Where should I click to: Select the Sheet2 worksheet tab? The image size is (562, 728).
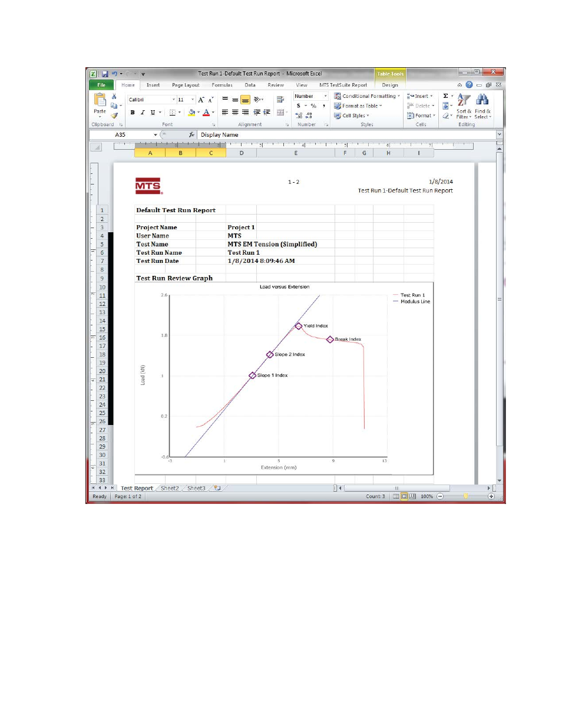[x=170, y=488]
